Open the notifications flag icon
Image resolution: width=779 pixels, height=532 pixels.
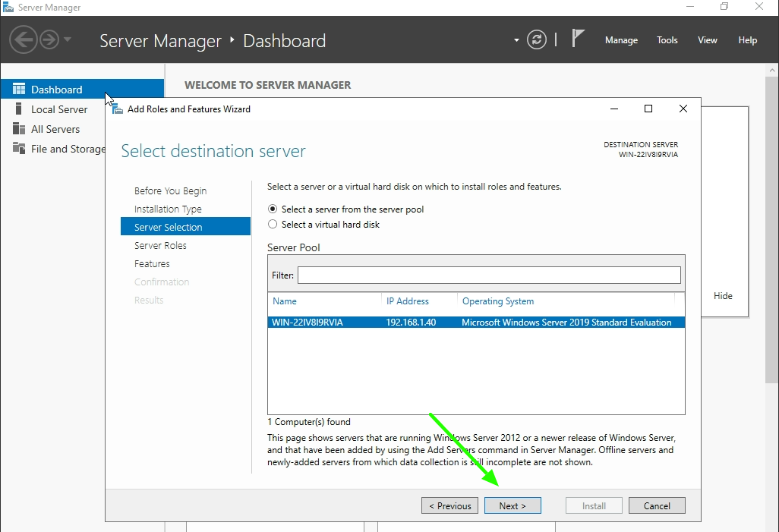click(x=578, y=38)
